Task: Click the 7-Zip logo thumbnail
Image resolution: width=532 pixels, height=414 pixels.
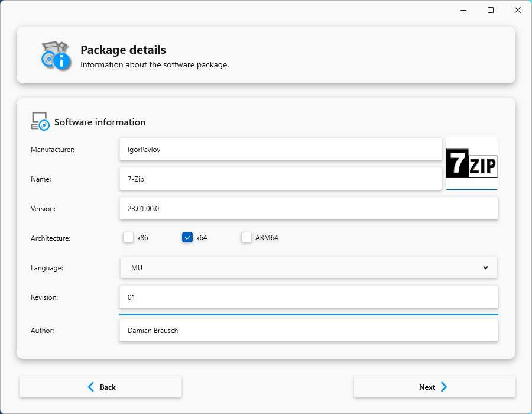Action: [x=471, y=163]
